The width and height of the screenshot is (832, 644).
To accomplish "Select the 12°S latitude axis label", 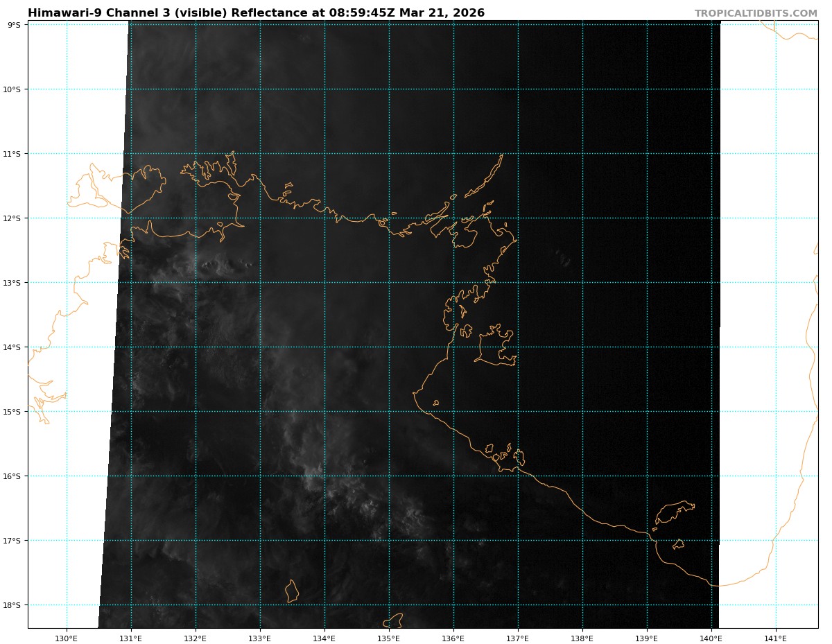I will point(12,218).
